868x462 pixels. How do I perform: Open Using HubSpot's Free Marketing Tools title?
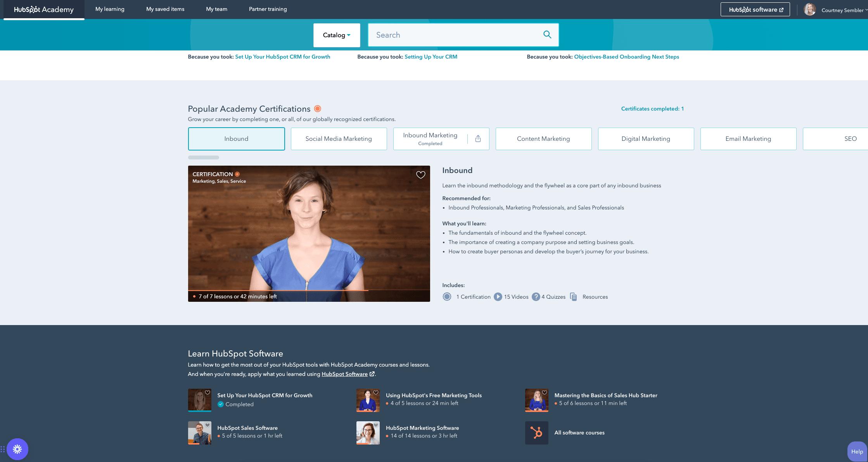(x=434, y=395)
